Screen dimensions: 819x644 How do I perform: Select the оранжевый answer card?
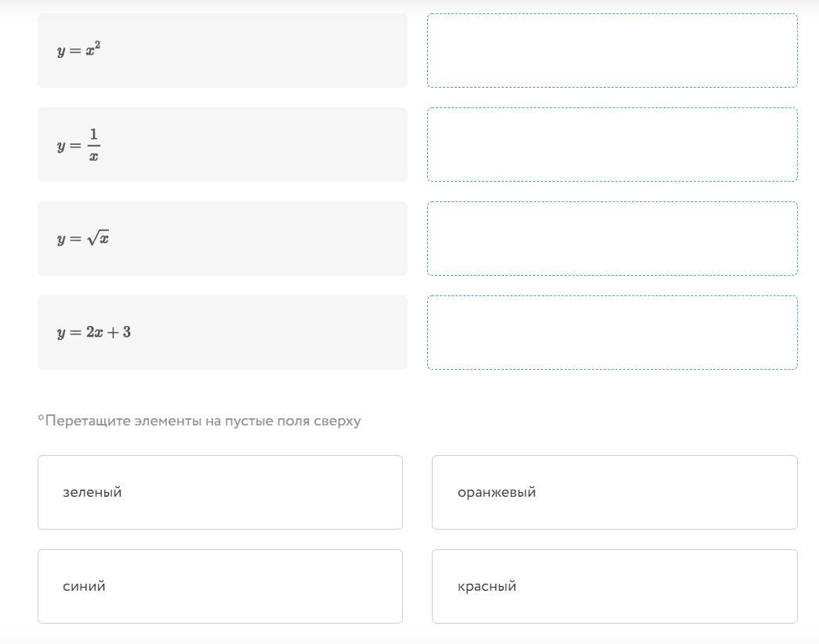pos(614,492)
